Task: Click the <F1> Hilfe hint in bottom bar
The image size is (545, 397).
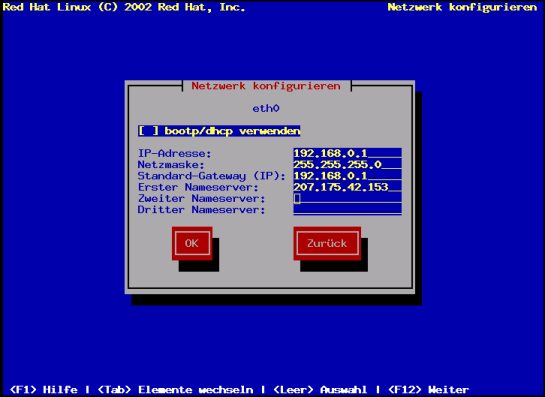Action: pyautogui.click(x=44, y=390)
